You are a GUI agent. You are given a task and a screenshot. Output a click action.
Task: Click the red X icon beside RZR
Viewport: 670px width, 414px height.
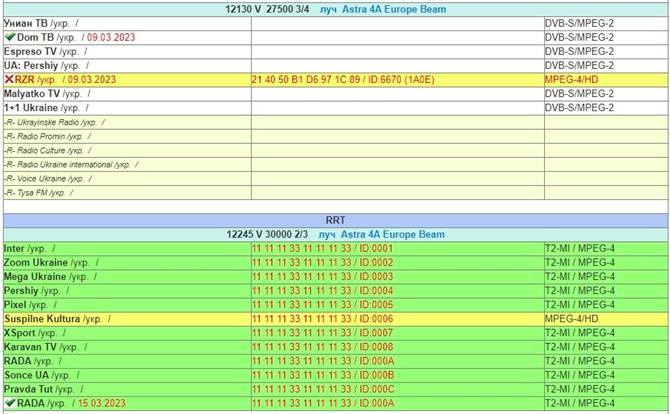click(x=9, y=79)
